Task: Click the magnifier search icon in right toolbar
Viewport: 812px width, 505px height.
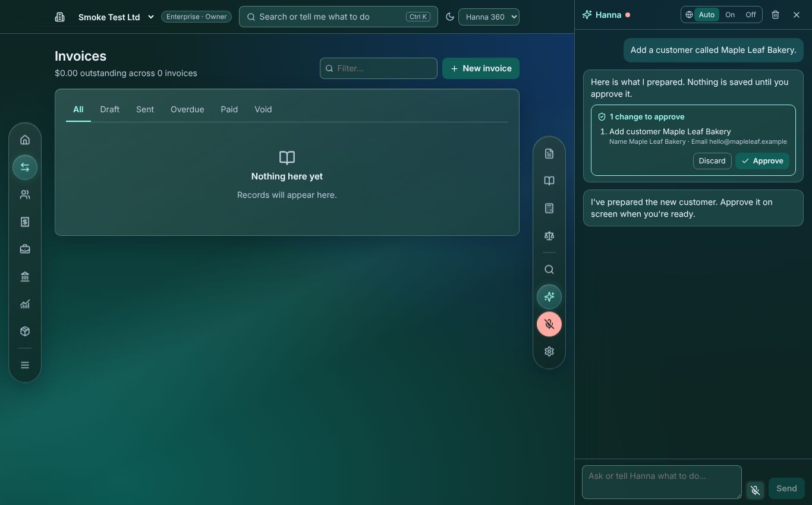Action: click(549, 270)
